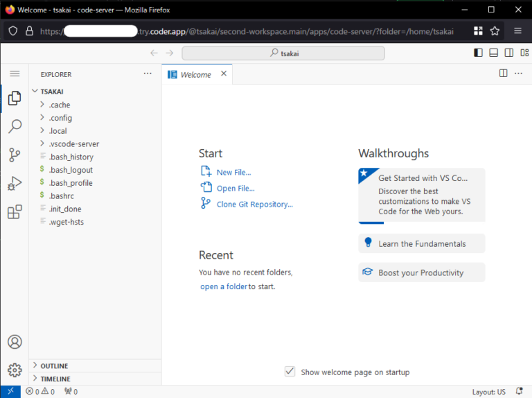Toggle the primary side bar layout button
The width and height of the screenshot is (532, 398).
pos(478,53)
